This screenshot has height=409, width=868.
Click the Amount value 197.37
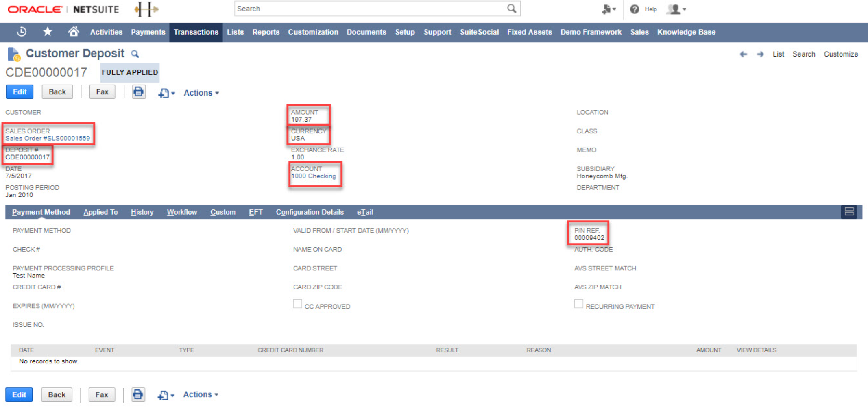point(301,120)
